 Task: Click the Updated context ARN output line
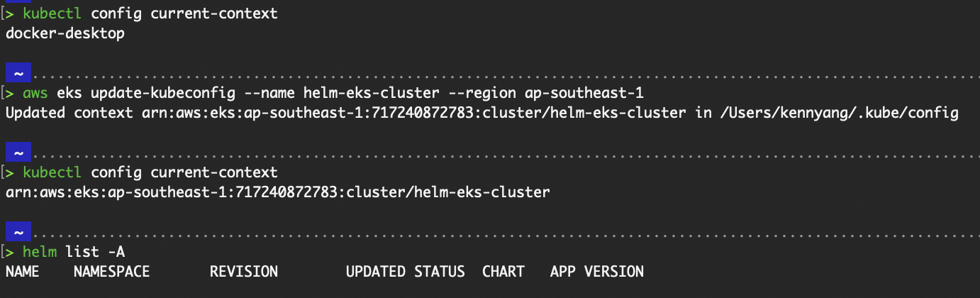(x=482, y=113)
